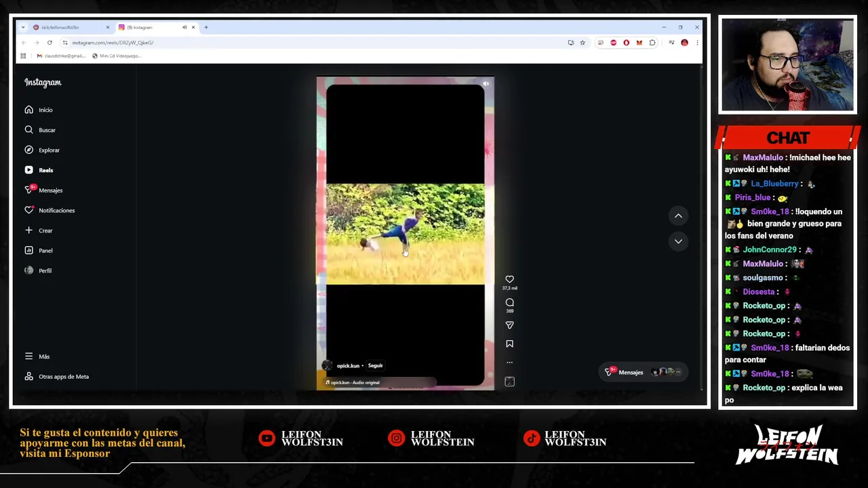Go forward in the browser
Viewport: 868px width, 488px height.
pyautogui.click(x=37, y=43)
